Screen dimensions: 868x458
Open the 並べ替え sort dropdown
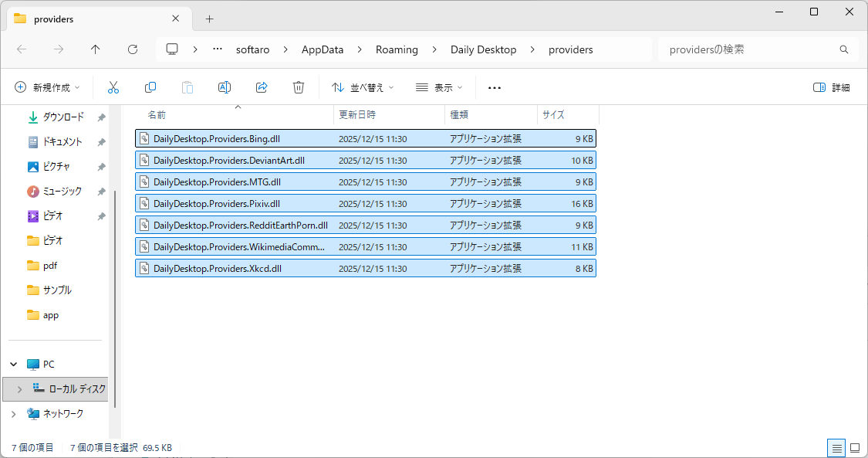click(363, 87)
